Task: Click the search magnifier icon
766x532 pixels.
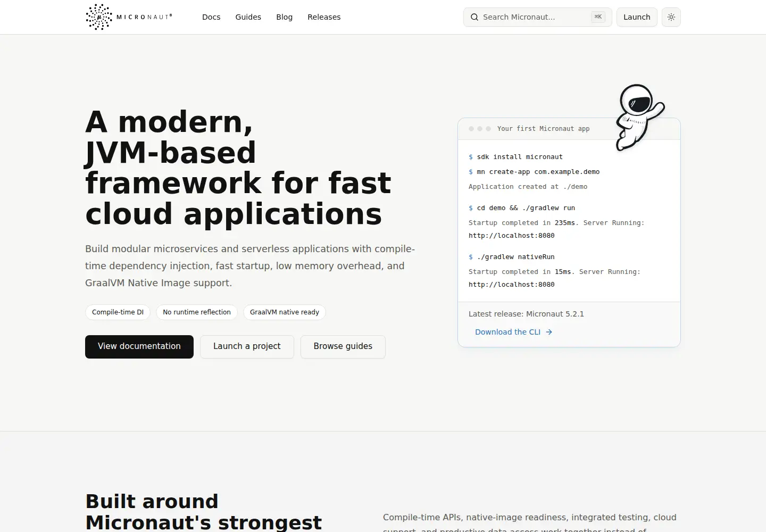Action: (474, 17)
